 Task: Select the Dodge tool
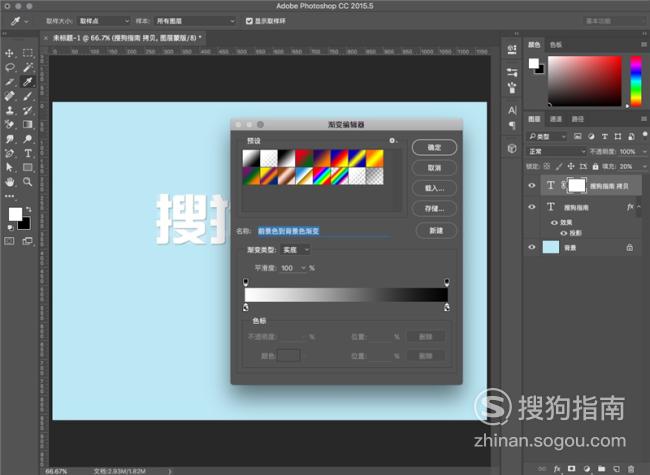pyautogui.click(x=28, y=139)
